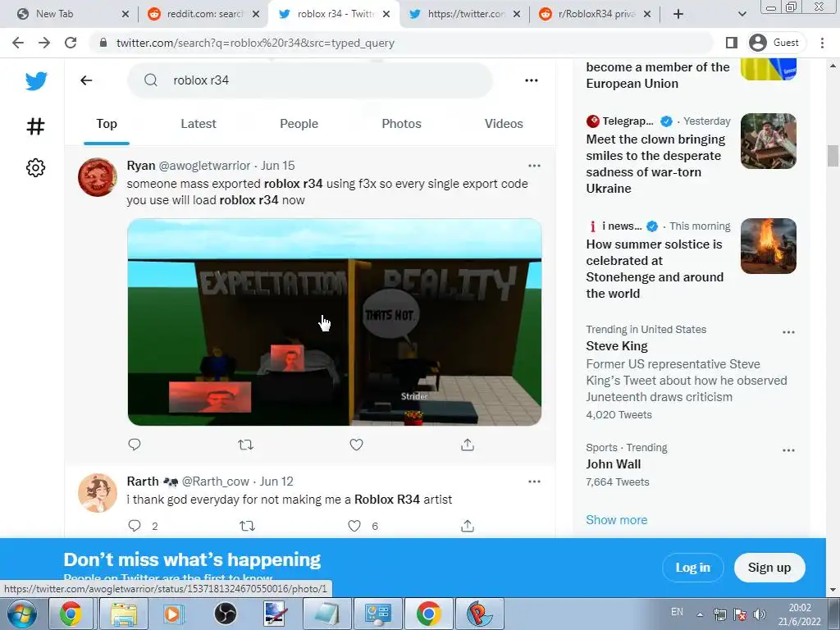This screenshot has width=840, height=630.
Task: Open the Expectation Reality tweet image
Action: (335, 322)
